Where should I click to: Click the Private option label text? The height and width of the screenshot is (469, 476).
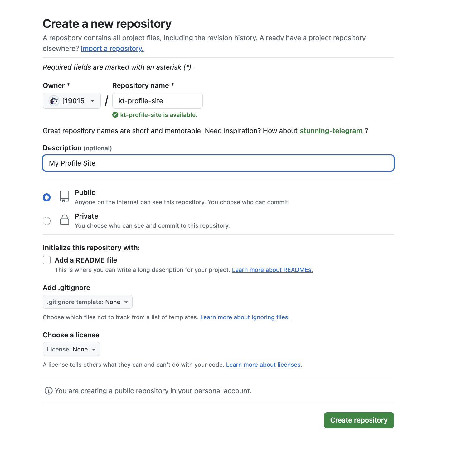coord(86,216)
